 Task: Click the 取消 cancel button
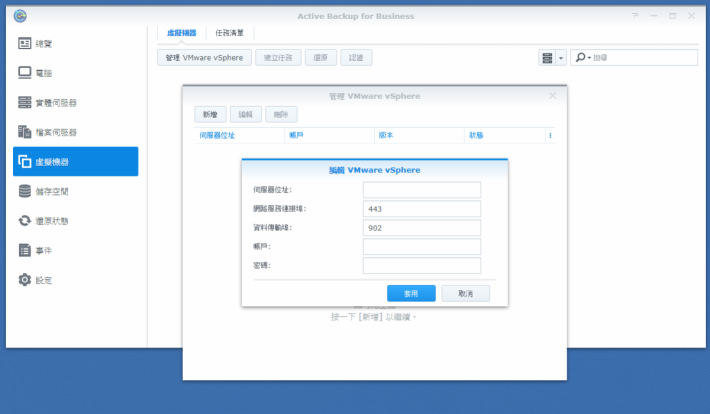(x=465, y=294)
